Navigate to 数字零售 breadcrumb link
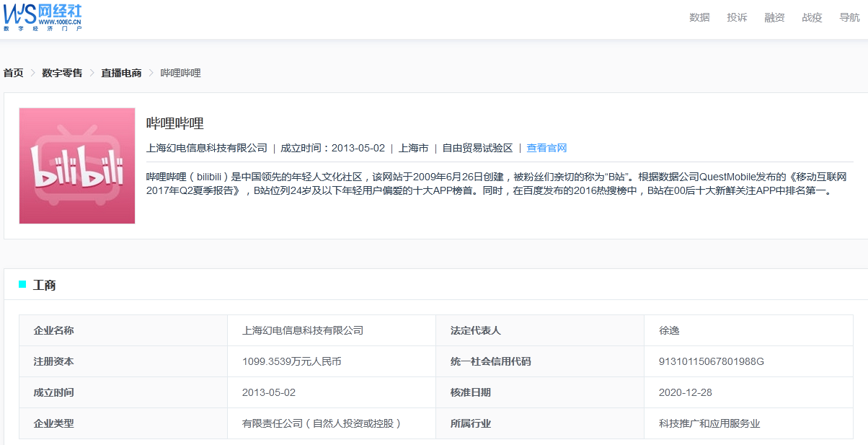 [62, 73]
